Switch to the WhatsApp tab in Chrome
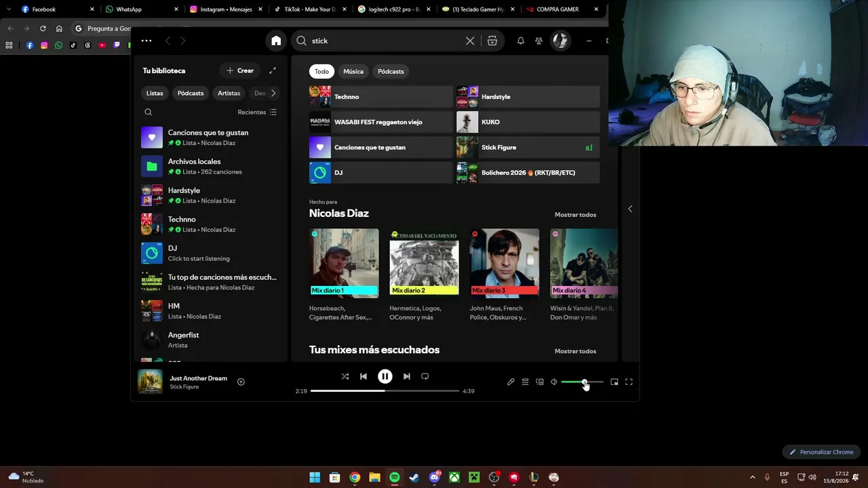Viewport: 868px width, 488px height. [x=142, y=9]
